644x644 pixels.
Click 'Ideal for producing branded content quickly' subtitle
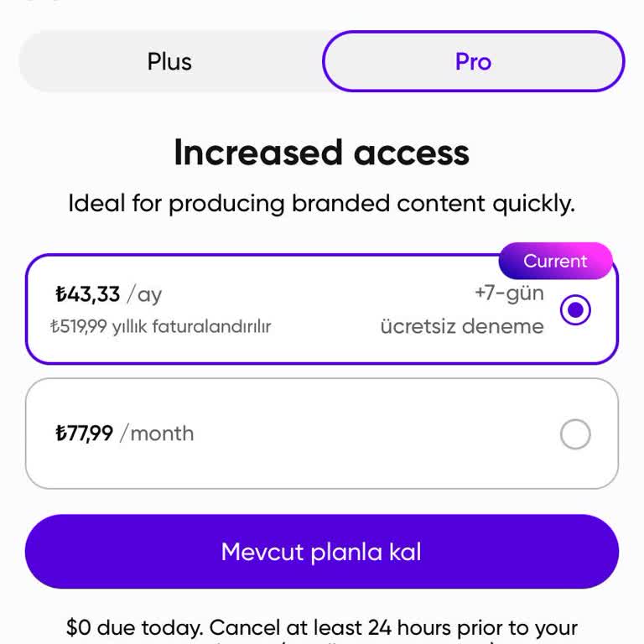tap(321, 204)
